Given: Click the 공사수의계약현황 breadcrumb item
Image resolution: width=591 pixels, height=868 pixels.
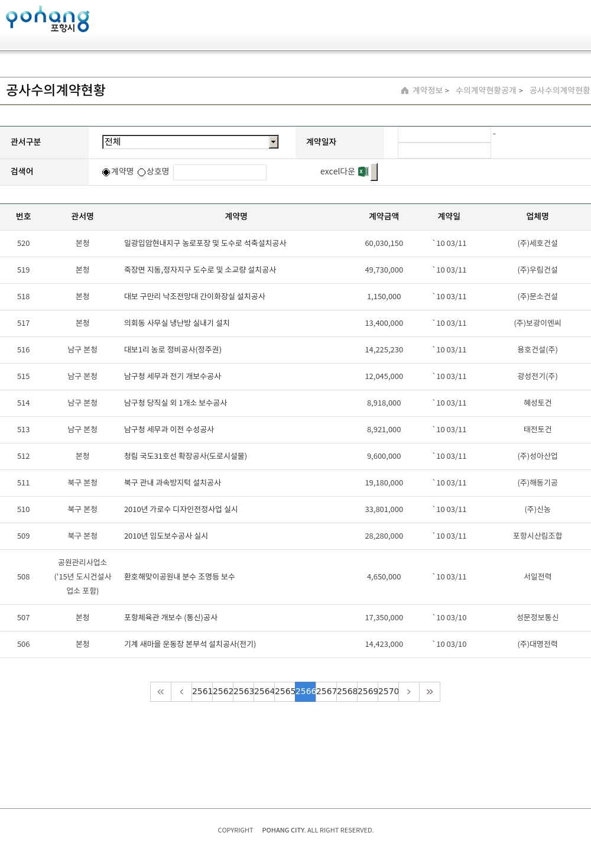Looking at the screenshot, I should [x=559, y=90].
